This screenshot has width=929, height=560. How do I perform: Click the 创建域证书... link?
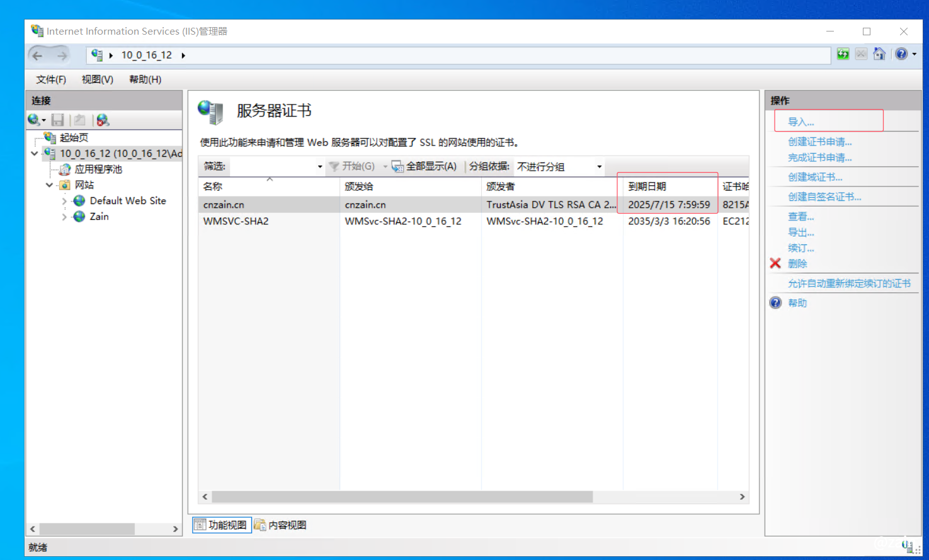(x=815, y=177)
